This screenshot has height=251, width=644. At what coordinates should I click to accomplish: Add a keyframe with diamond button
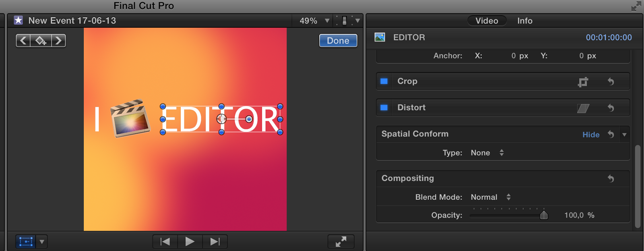coord(41,40)
